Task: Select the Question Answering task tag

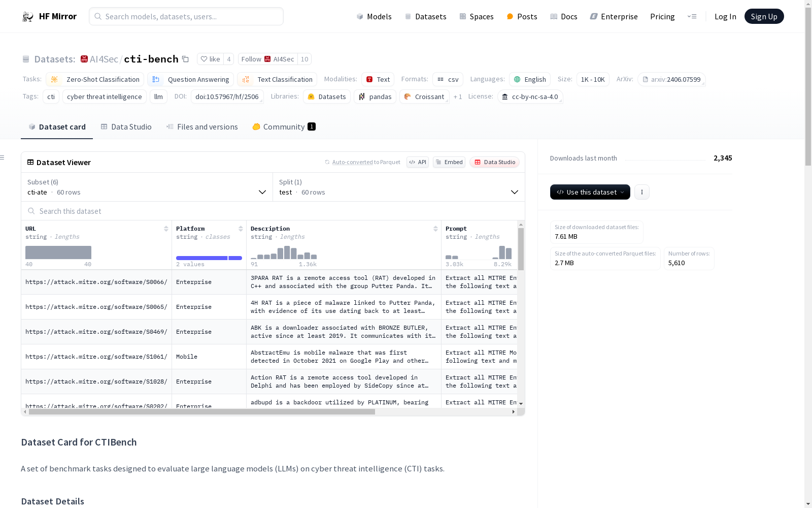Action: point(191,79)
